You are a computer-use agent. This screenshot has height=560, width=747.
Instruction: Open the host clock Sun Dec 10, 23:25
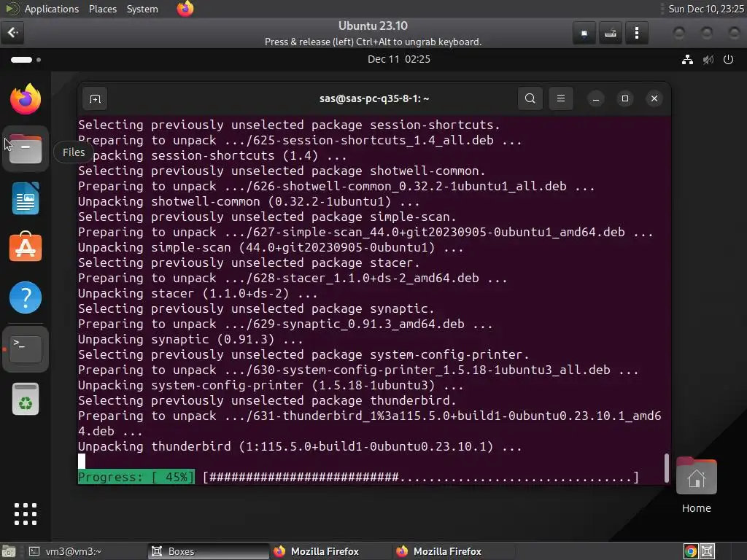706,9
